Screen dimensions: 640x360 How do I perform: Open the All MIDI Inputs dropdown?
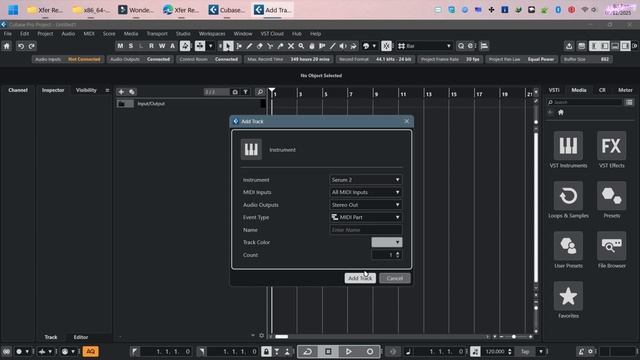click(x=366, y=192)
